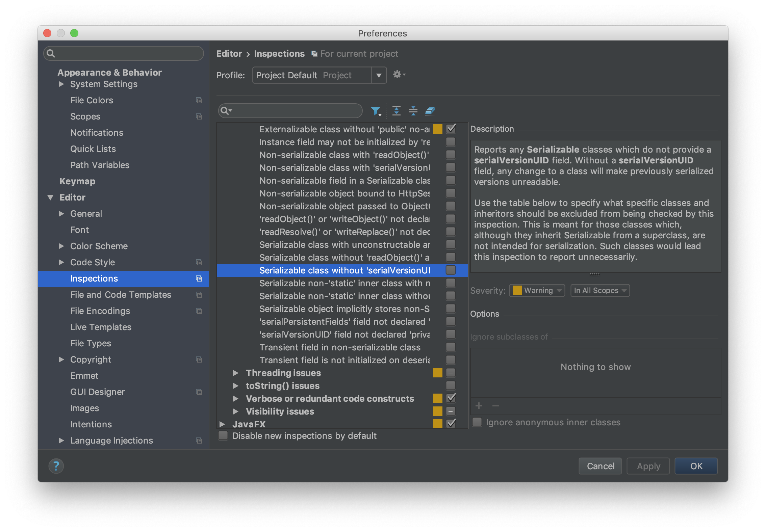This screenshot has height=532, width=766.
Task: Click the Collapse All icon
Action: pos(413,111)
